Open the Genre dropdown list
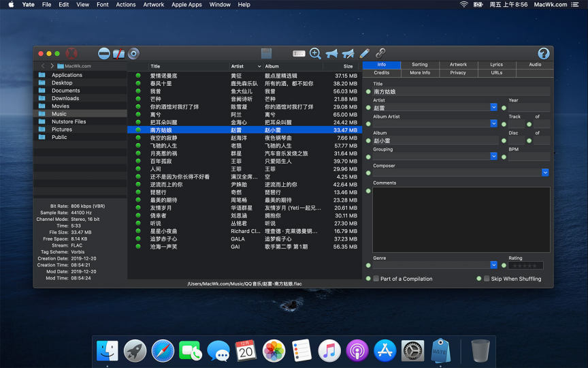588x368 pixels. [x=493, y=265]
